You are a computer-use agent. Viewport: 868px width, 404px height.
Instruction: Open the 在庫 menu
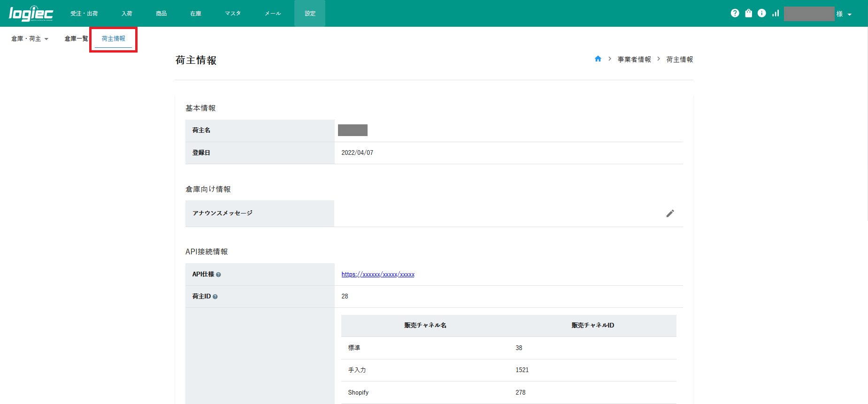coord(196,14)
